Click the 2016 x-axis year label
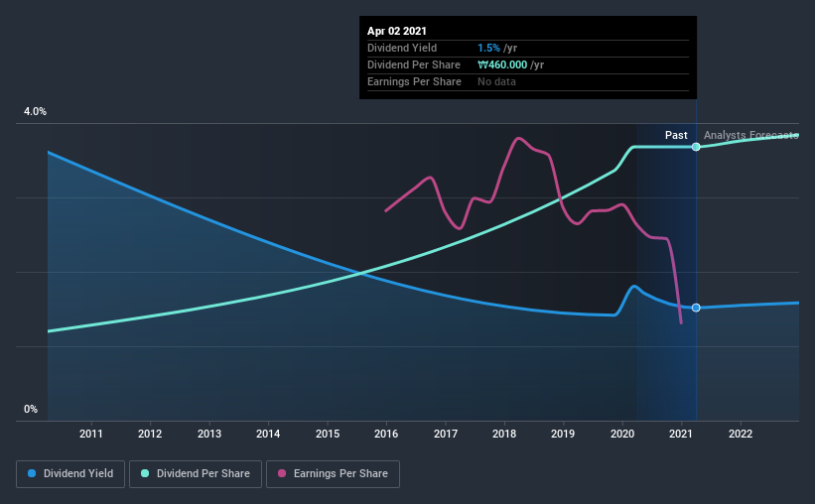The width and height of the screenshot is (815, 504). pos(386,434)
